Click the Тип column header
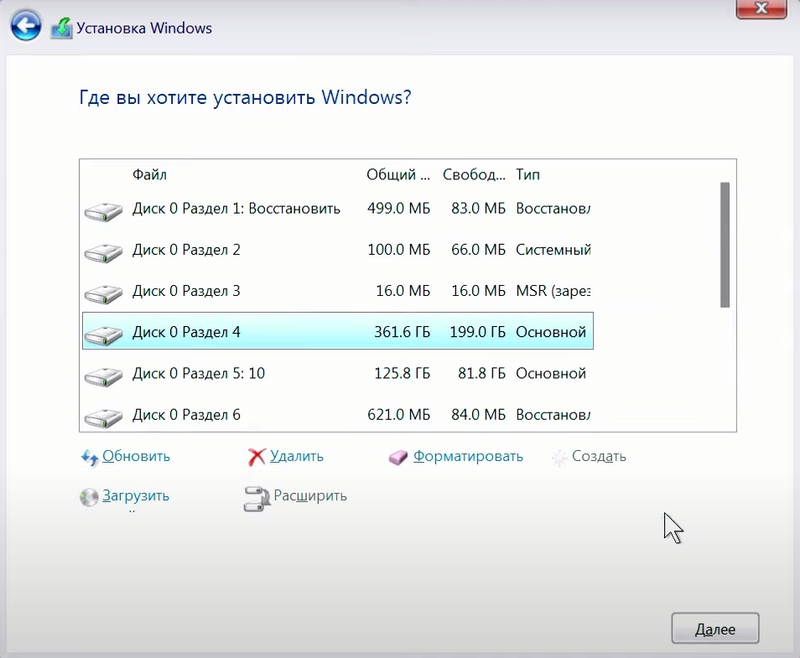This screenshot has width=800, height=658. click(528, 174)
